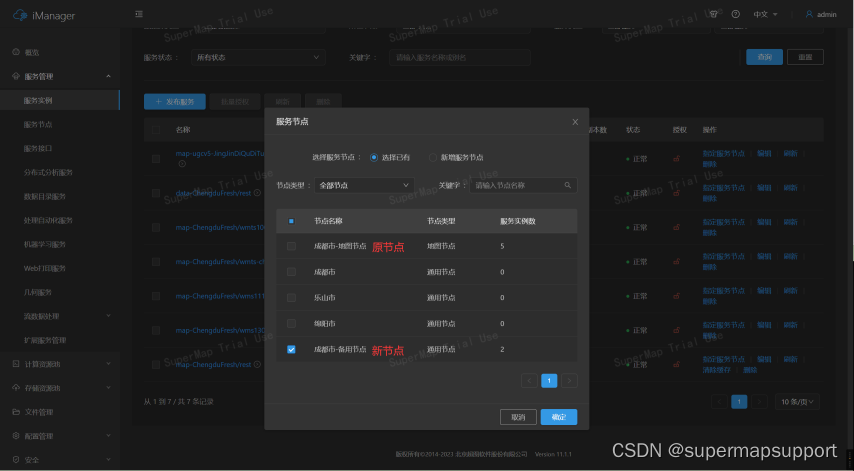Uncheck the 成都市-备用节点 row checkbox
The image size is (854, 471).
pos(291,350)
